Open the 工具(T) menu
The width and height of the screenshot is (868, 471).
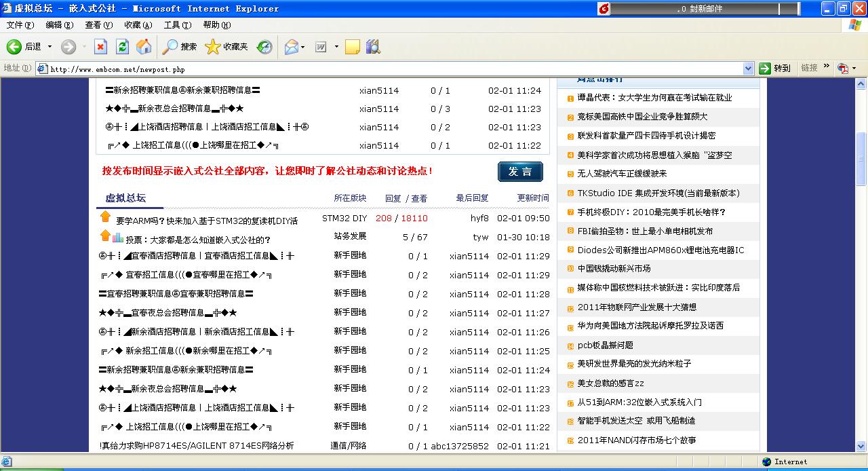click(178, 25)
